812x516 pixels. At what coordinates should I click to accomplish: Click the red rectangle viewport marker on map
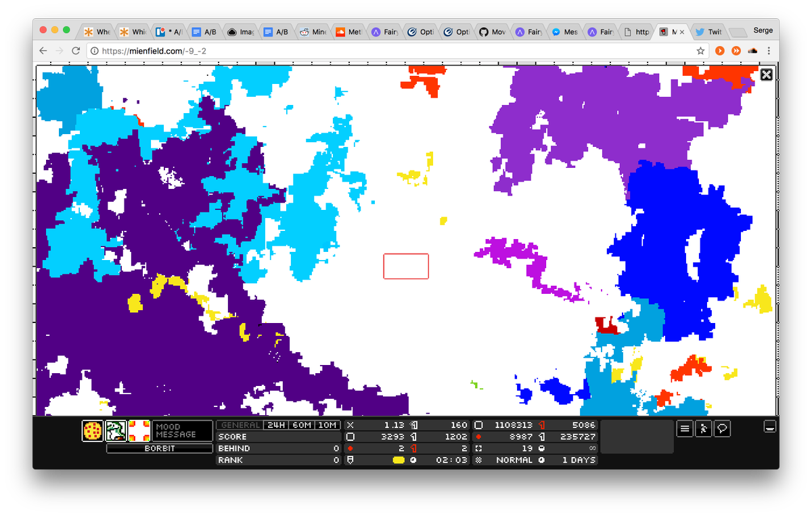click(406, 266)
